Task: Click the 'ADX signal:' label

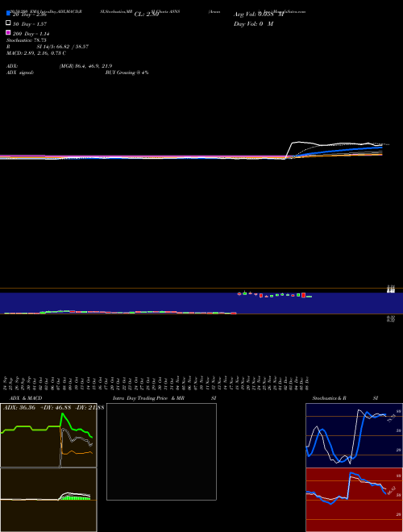Action: click(x=20, y=73)
